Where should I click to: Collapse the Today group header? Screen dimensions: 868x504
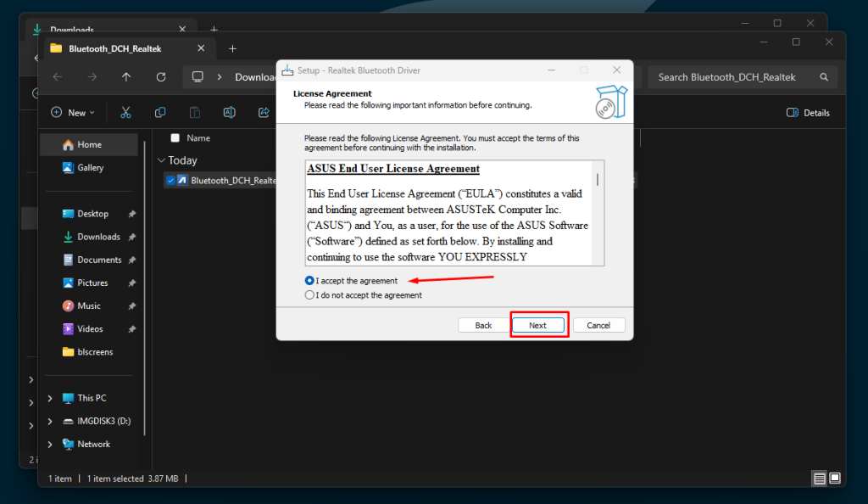pos(162,160)
